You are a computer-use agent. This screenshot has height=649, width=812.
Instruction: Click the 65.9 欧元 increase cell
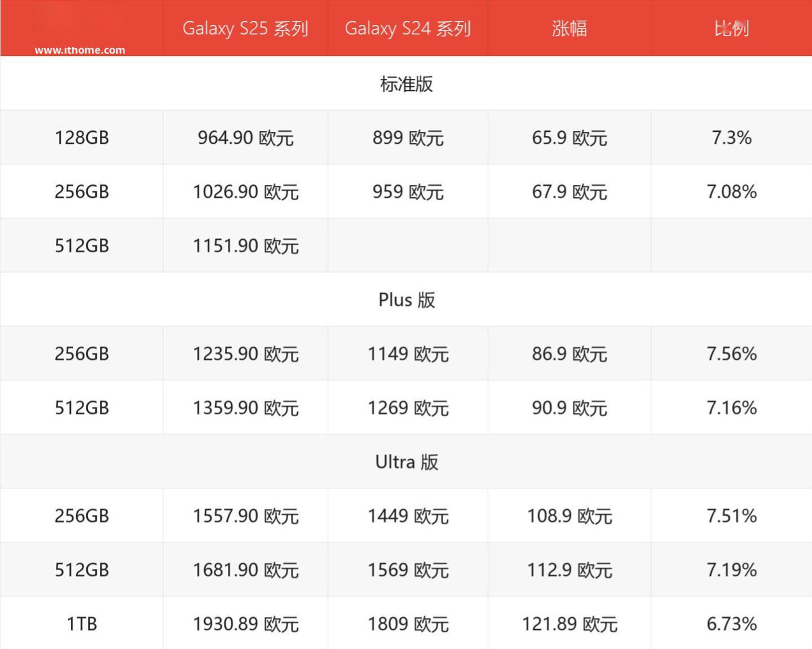570,138
